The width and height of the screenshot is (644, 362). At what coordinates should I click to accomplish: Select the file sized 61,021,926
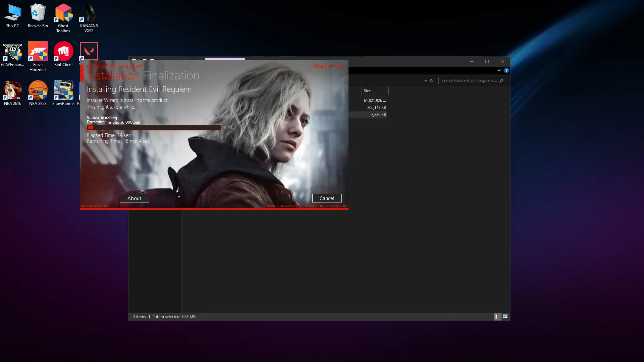pos(375,101)
